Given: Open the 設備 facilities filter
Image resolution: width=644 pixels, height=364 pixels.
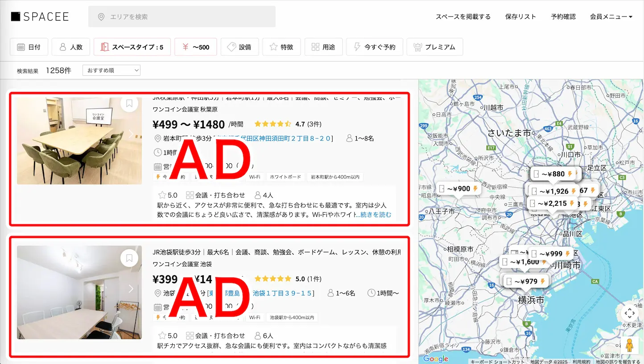Looking at the screenshot, I should point(231,46).
